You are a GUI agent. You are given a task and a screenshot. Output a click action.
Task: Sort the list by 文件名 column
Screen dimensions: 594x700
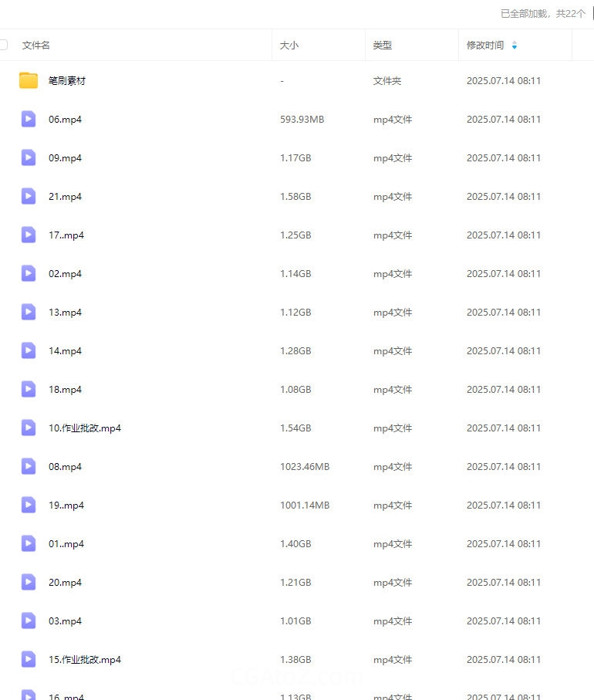click(36, 46)
